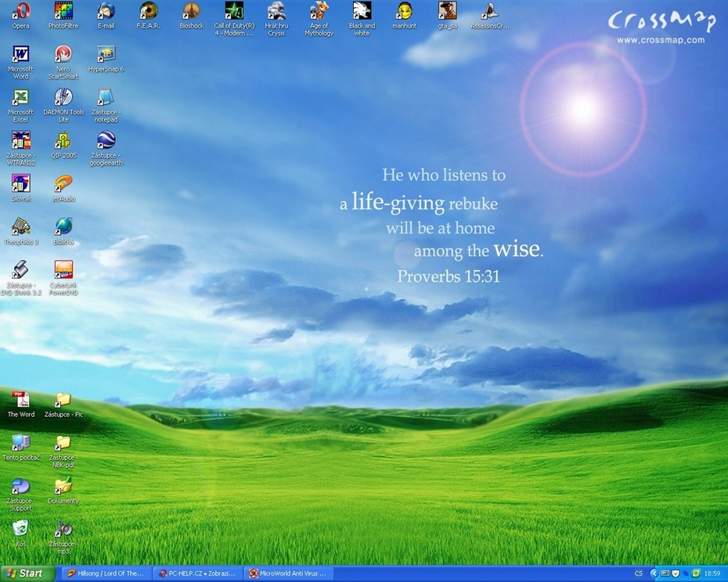728x582 pixels.
Task: Click the green round tray icon
Action: point(696,573)
